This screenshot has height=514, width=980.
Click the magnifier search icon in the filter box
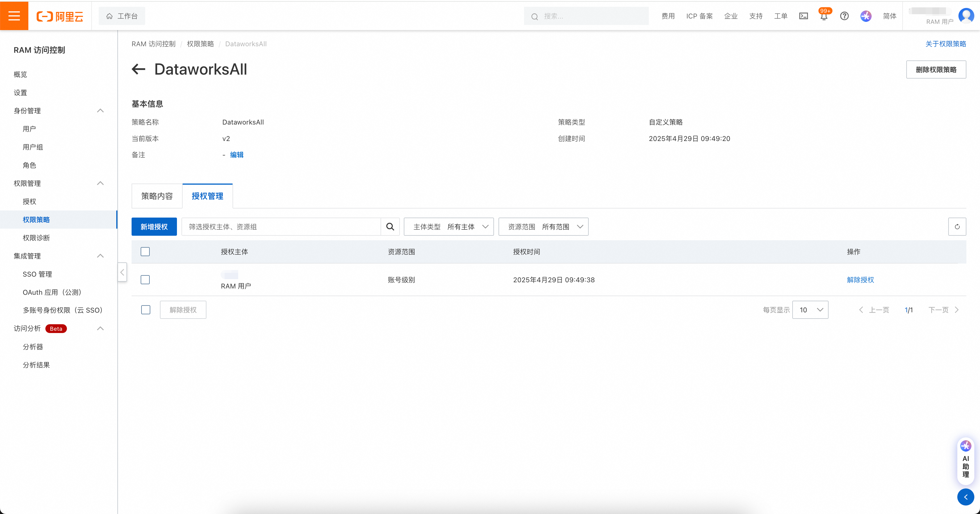(390, 227)
